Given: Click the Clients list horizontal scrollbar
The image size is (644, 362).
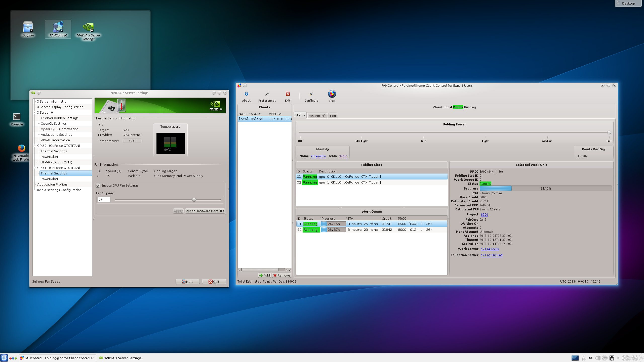Looking at the screenshot, I should click(260, 270).
